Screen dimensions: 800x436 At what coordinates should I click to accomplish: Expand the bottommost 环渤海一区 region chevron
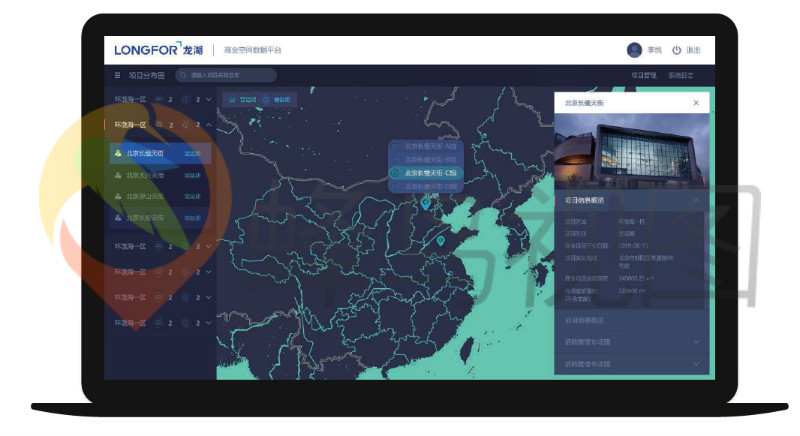tap(208, 323)
